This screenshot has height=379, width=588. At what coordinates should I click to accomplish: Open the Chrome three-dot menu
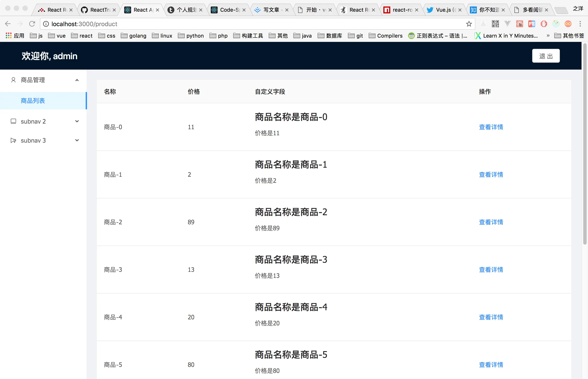[580, 24]
